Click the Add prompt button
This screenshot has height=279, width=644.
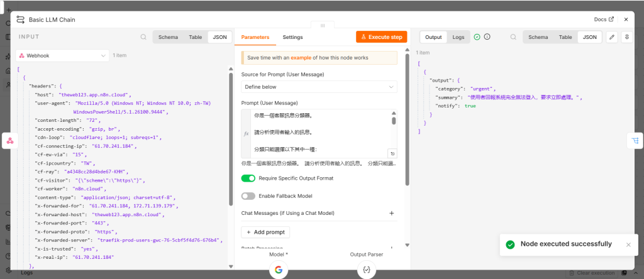[265, 232]
